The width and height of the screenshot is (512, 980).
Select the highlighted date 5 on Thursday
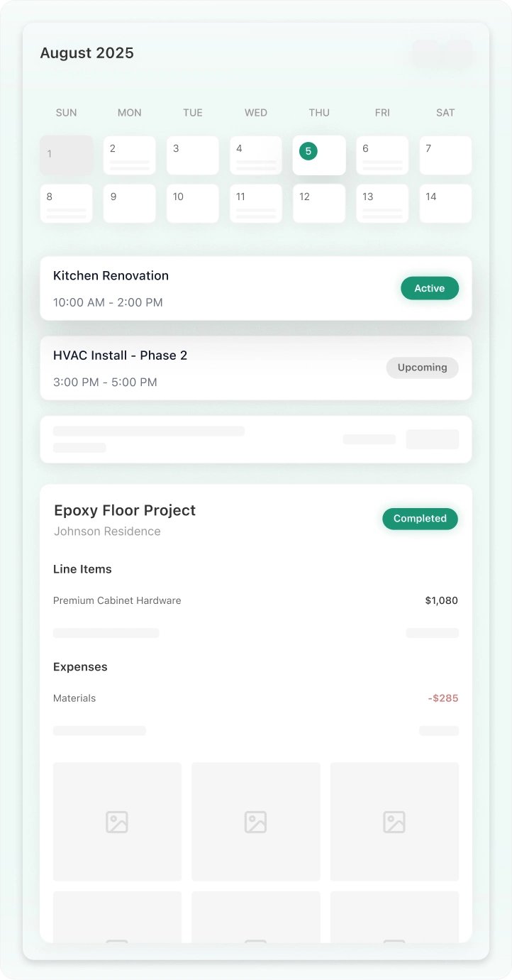[308, 151]
